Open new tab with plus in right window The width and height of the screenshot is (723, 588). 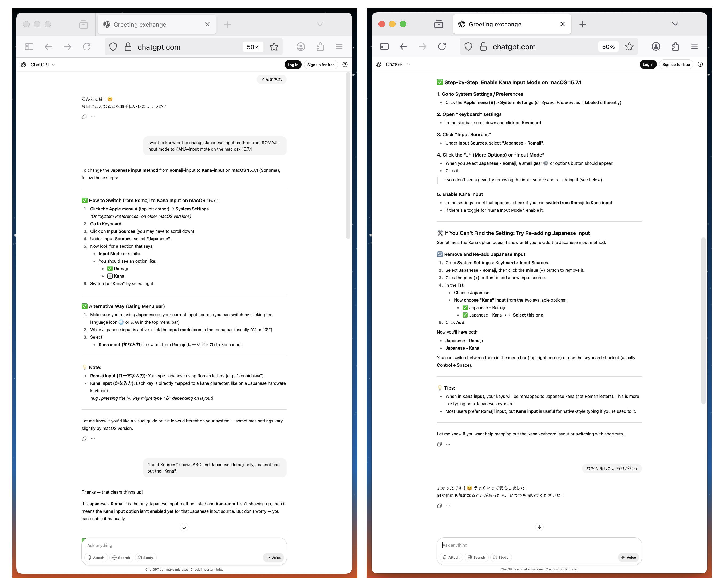pyautogui.click(x=582, y=24)
